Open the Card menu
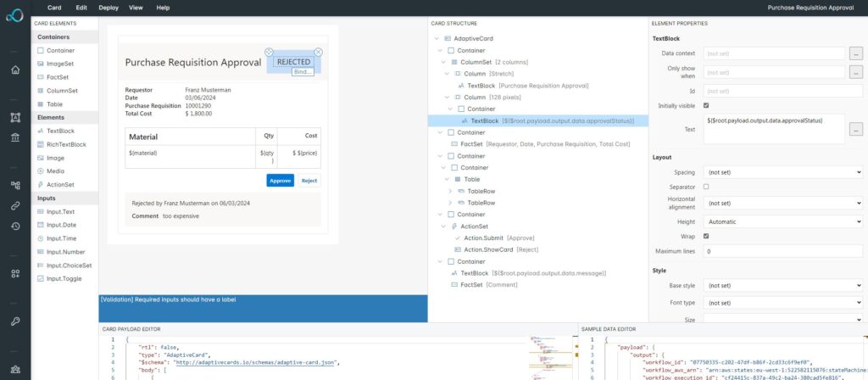This screenshot has height=380, width=868. (x=54, y=8)
